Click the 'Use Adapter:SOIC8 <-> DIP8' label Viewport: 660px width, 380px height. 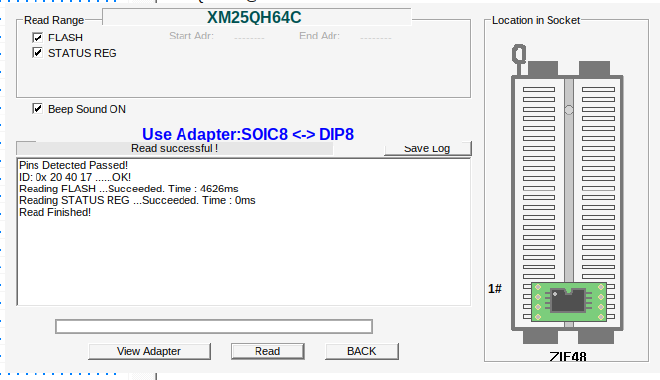point(248,134)
